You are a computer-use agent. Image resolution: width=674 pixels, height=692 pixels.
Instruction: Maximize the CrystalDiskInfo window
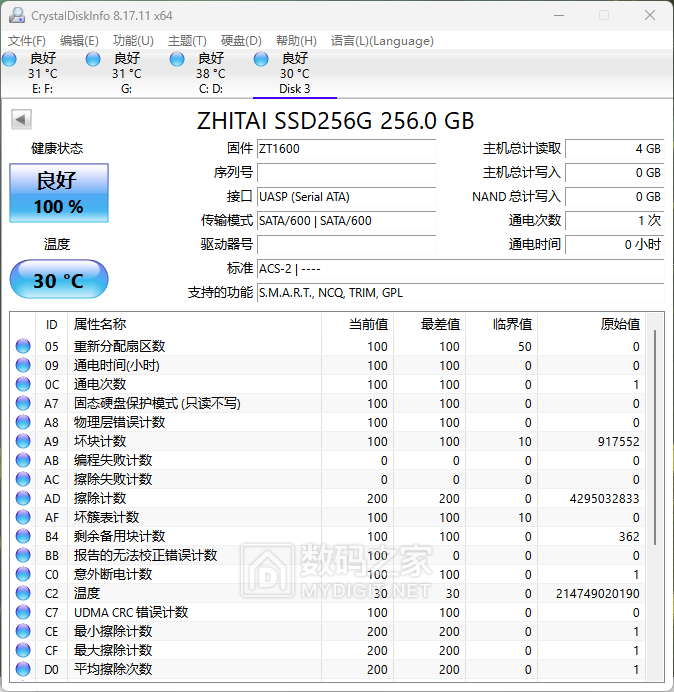point(604,15)
